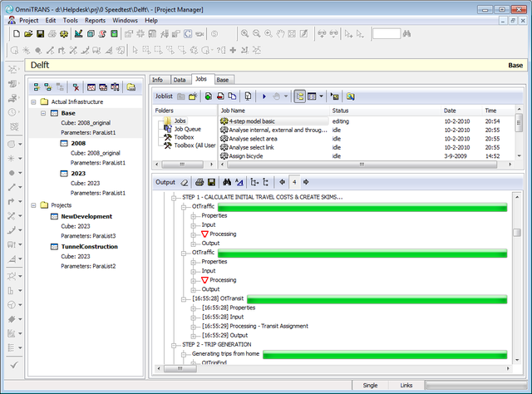Click the magnifier picture icon in Joblist toolbar
This screenshot has height=394, width=532.
coord(351,96)
